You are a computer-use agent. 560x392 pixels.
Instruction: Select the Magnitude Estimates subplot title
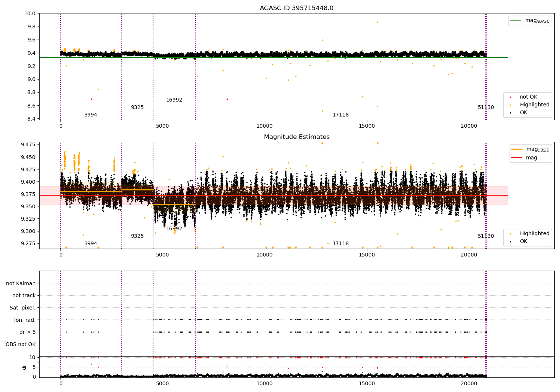296,137
